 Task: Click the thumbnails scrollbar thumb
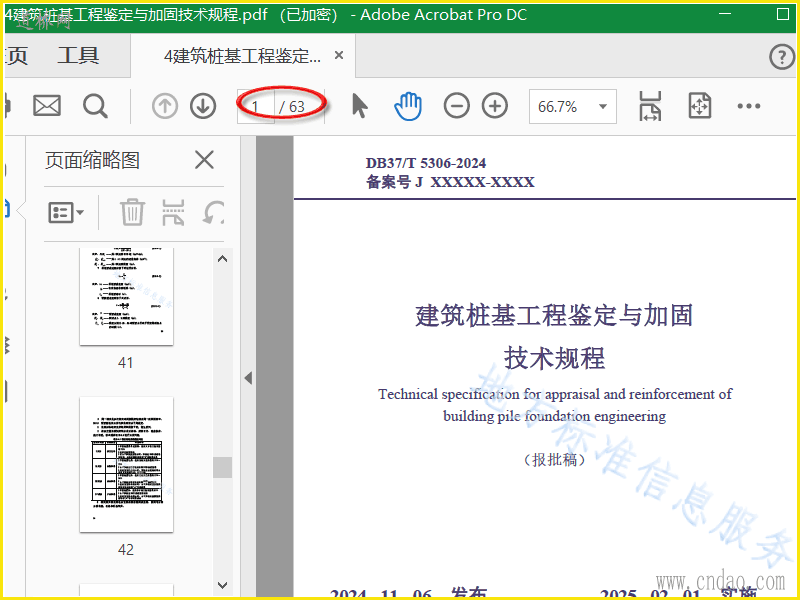222,467
